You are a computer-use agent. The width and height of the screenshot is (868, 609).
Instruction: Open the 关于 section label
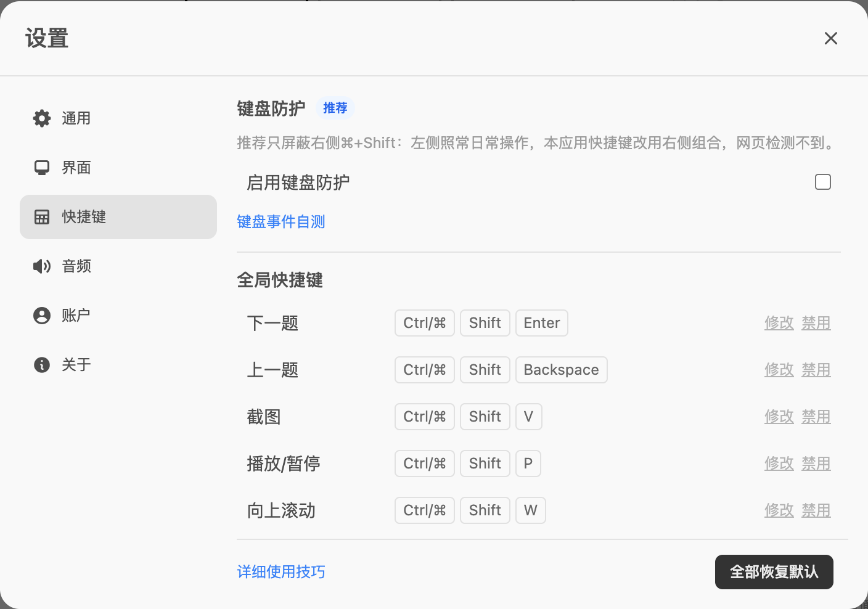click(76, 365)
